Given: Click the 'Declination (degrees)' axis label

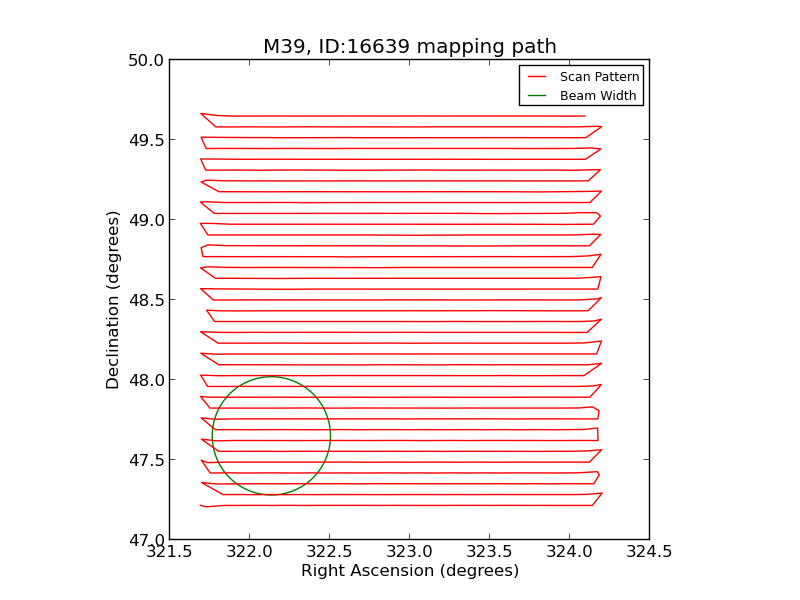Looking at the screenshot, I should [x=112, y=300].
